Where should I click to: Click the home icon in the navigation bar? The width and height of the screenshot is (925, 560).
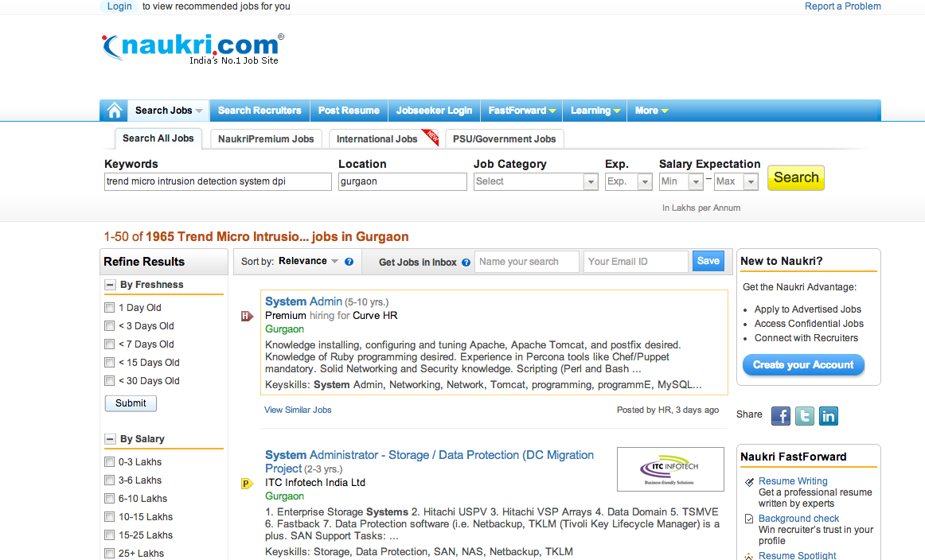click(115, 111)
